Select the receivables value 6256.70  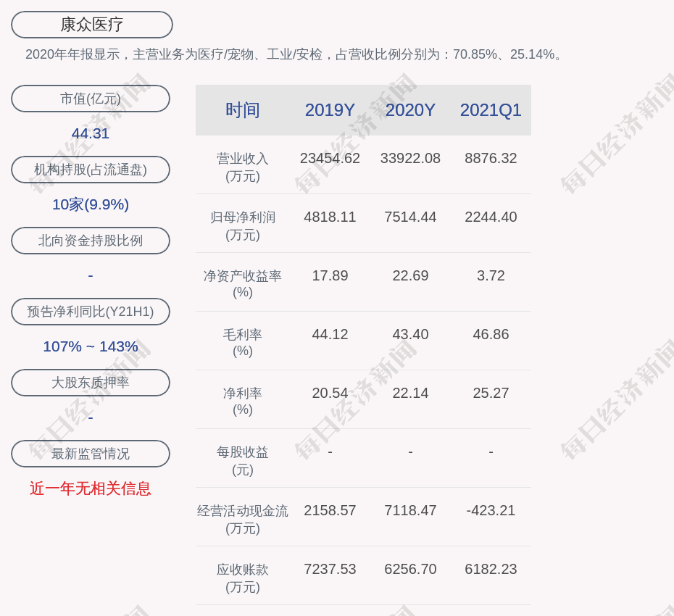click(x=410, y=569)
